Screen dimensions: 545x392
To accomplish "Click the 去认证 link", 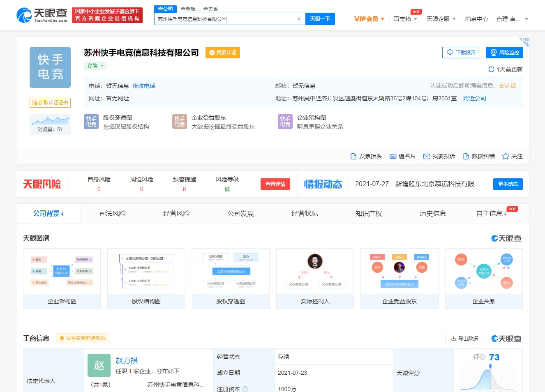I will tap(508, 85).
